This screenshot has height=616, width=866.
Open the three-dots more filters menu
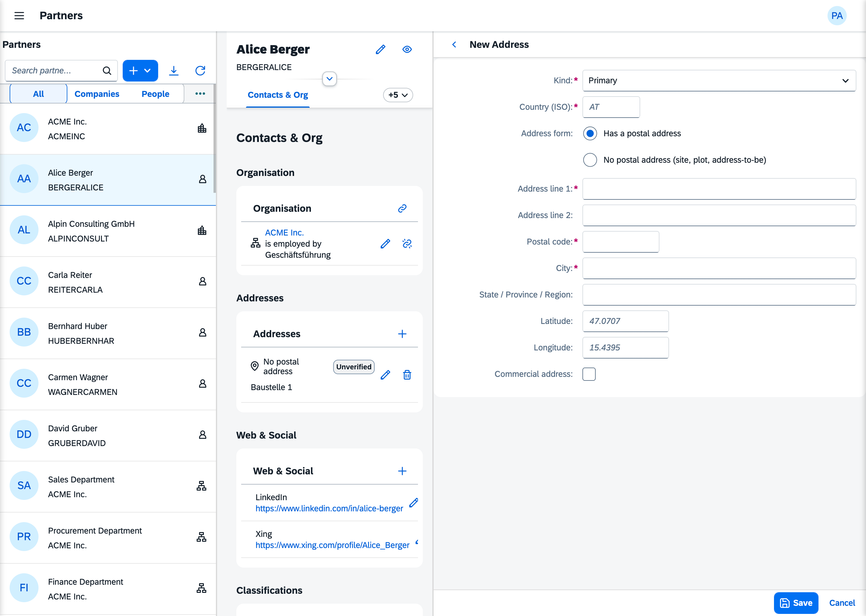point(200,94)
